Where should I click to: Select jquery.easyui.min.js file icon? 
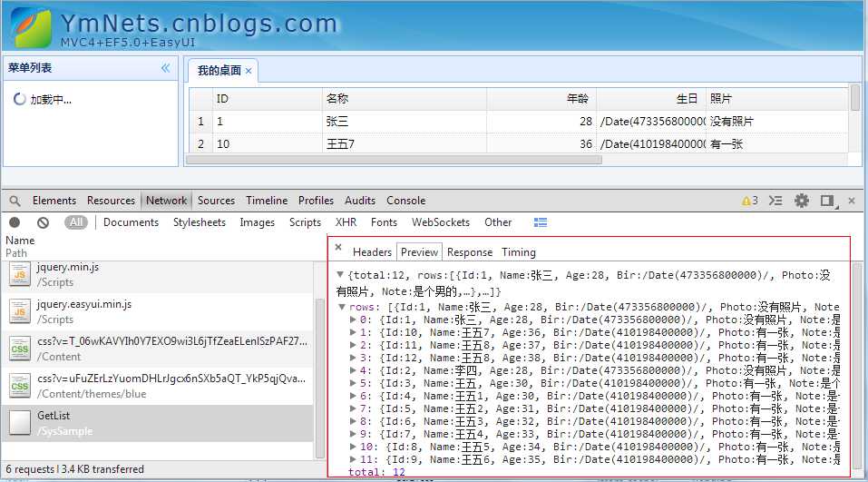coord(20,312)
